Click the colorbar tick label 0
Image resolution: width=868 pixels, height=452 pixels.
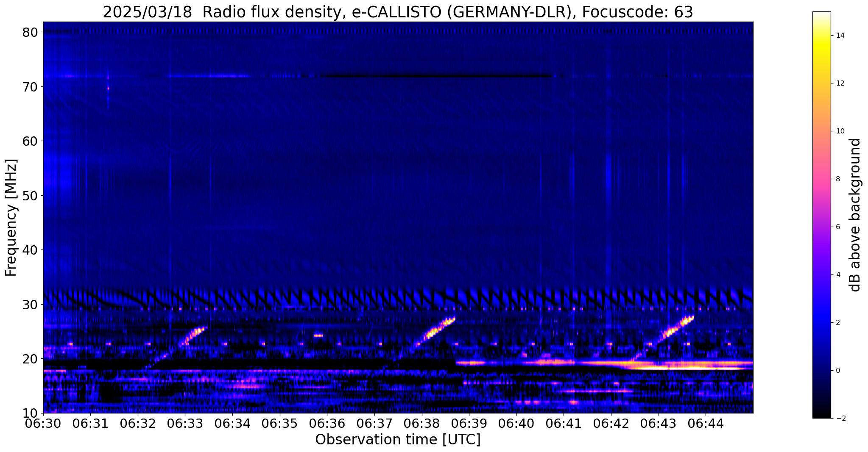coord(838,371)
